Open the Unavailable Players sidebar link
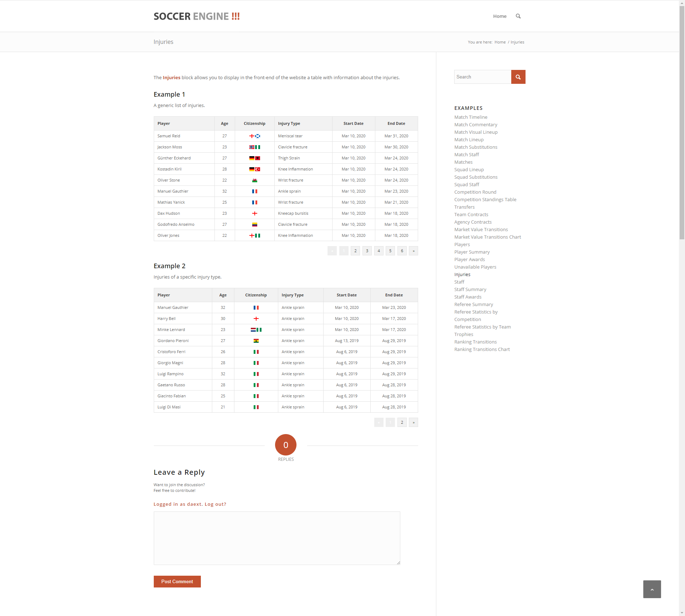Screen dimensions: 685x616 tap(475, 267)
